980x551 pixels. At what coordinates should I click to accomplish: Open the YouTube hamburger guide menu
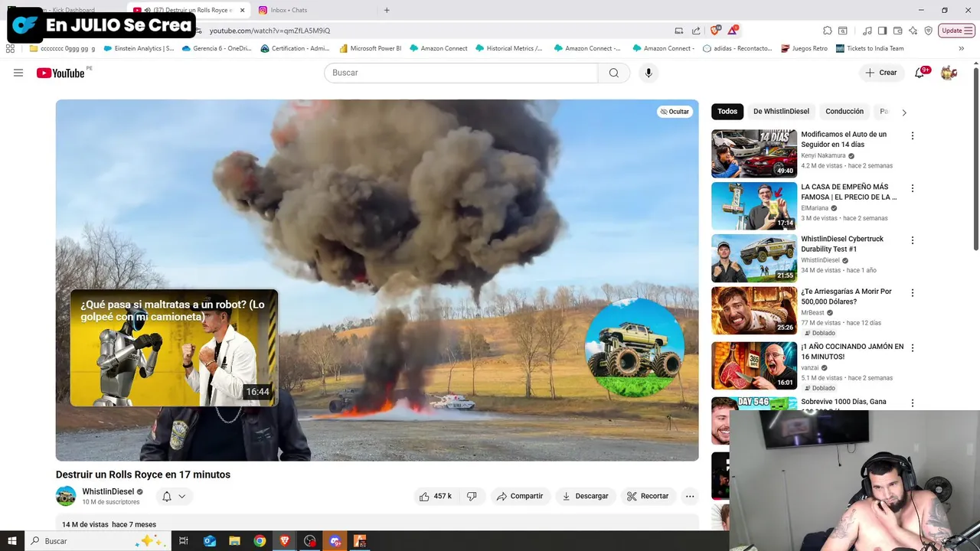coord(18,73)
